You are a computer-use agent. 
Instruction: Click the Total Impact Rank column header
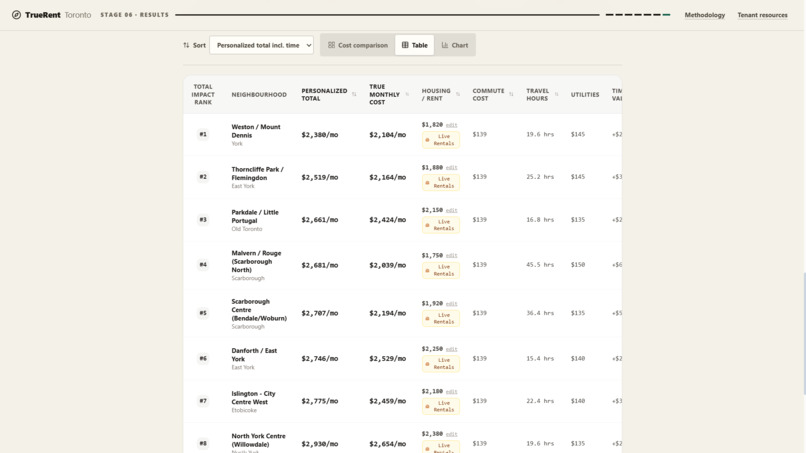point(203,95)
